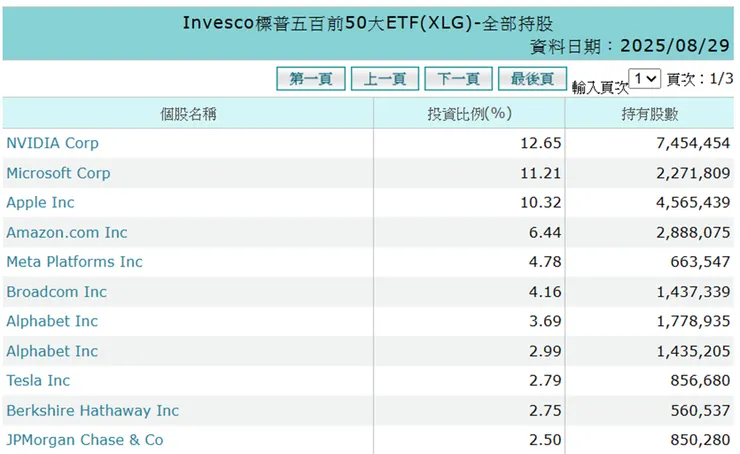Select the 投資比例(%) column header
The image size is (740, 454).
click(470, 114)
